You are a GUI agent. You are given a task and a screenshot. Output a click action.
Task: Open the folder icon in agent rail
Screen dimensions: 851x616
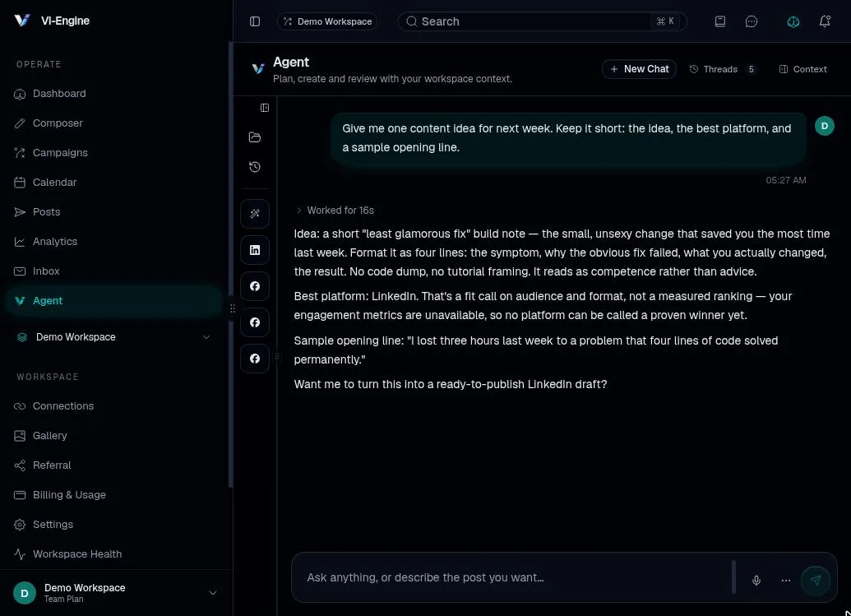[255, 137]
